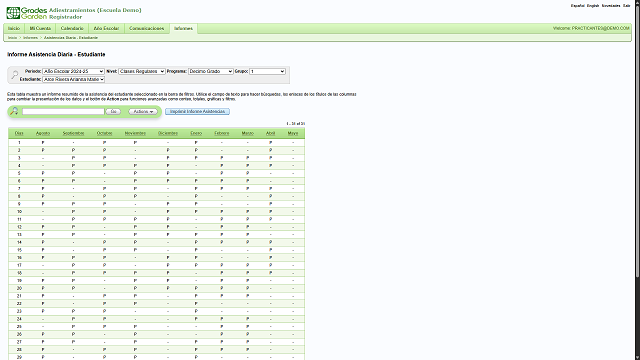The image size is (640, 360).
Task: Sort by the Septiembre column header
Action: tap(73, 133)
